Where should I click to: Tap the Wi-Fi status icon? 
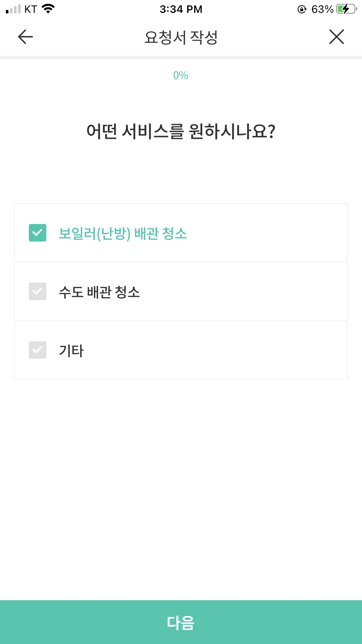coord(48,9)
